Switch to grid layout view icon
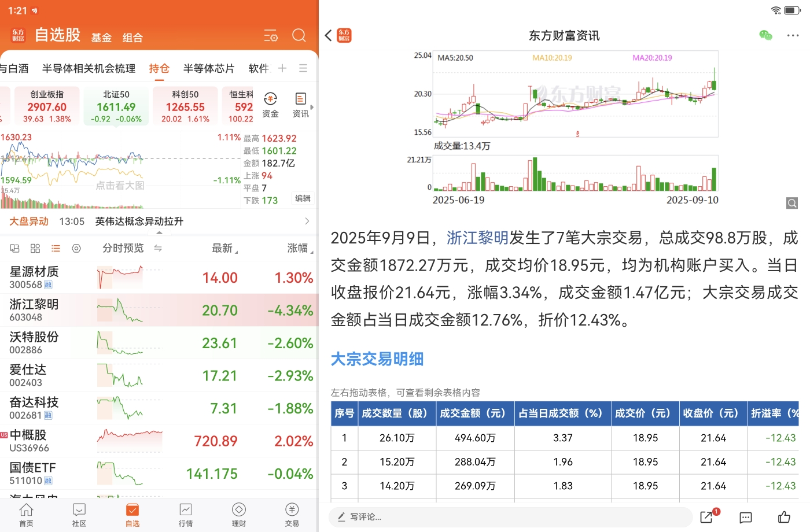 click(35, 248)
